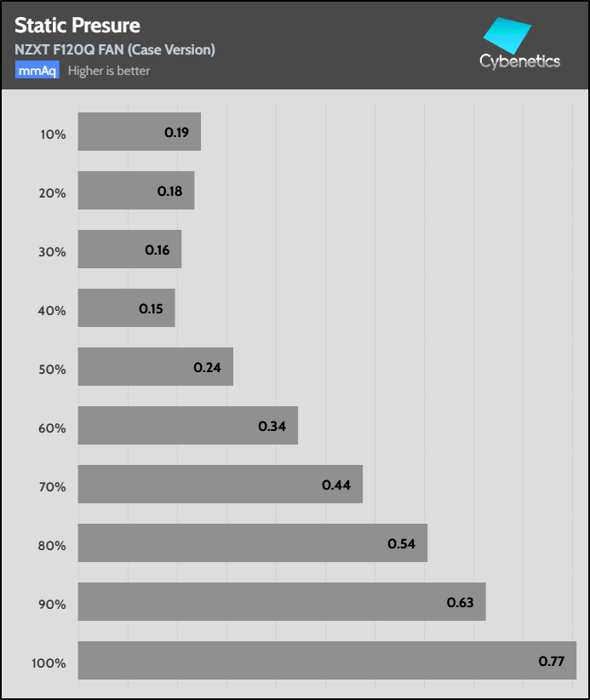Screen dimensions: 590x700
Task: Select the 60% bar showing 0.34
Action: click(187, 425)
